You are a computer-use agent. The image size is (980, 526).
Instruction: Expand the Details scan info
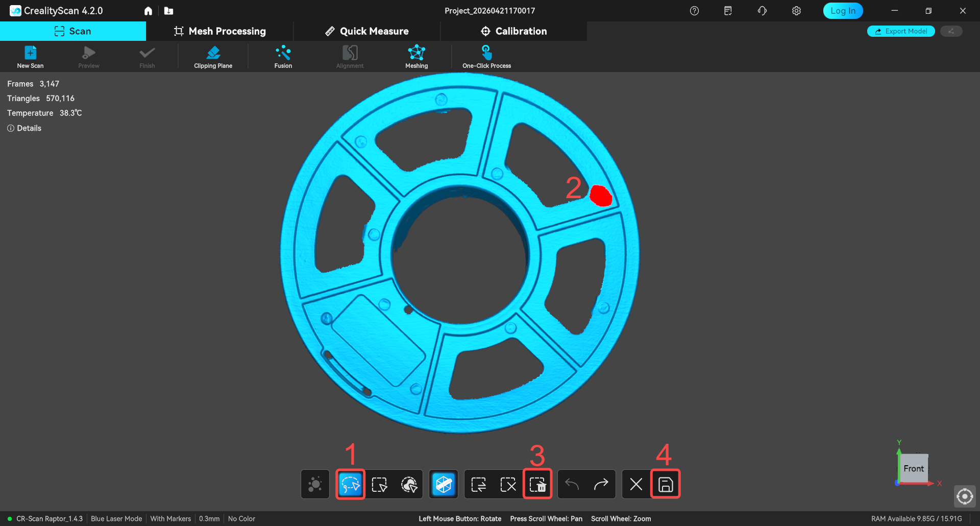(24, 128)
